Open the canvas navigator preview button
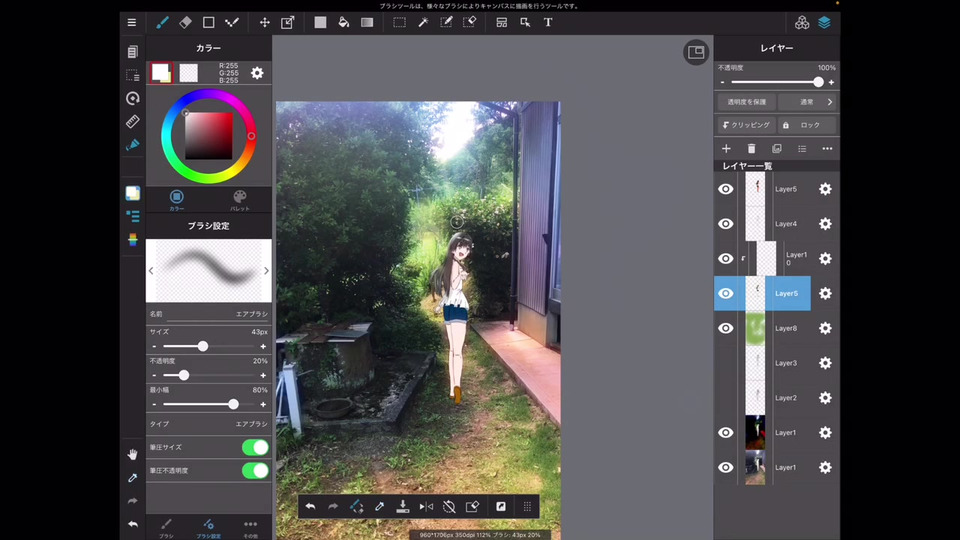 696,53
